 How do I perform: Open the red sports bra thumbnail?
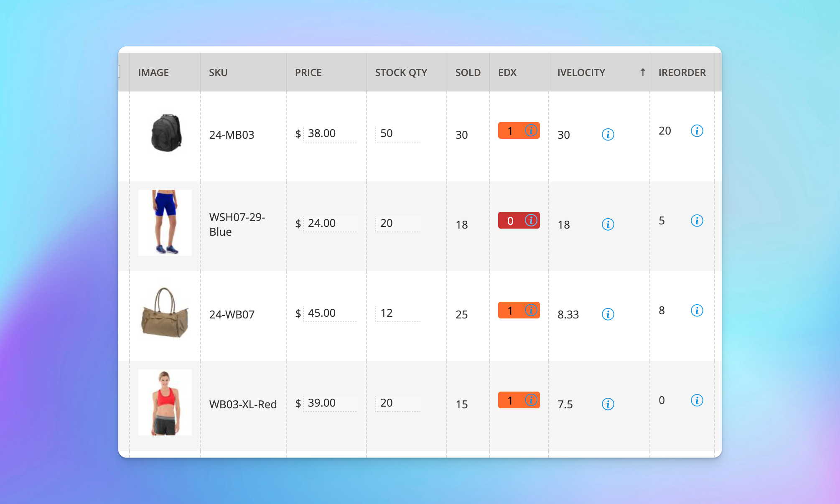click(x=165, y=402)
